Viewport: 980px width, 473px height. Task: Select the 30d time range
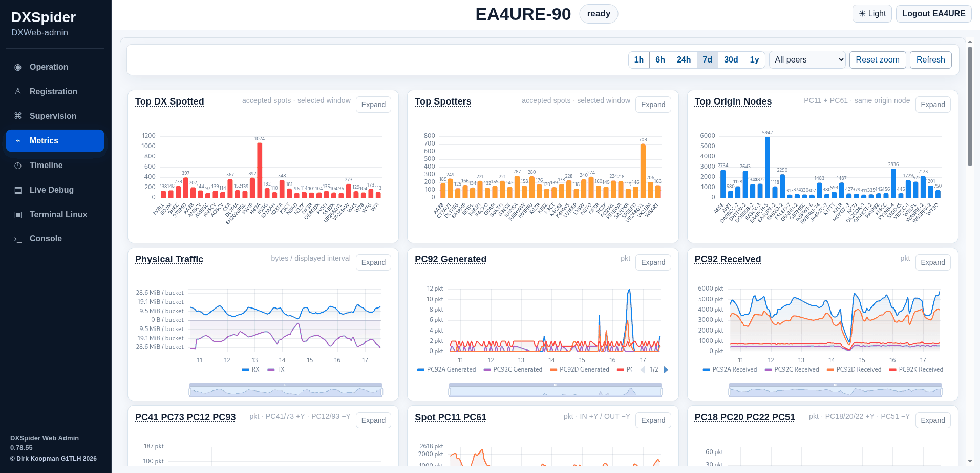coord(731,60)
